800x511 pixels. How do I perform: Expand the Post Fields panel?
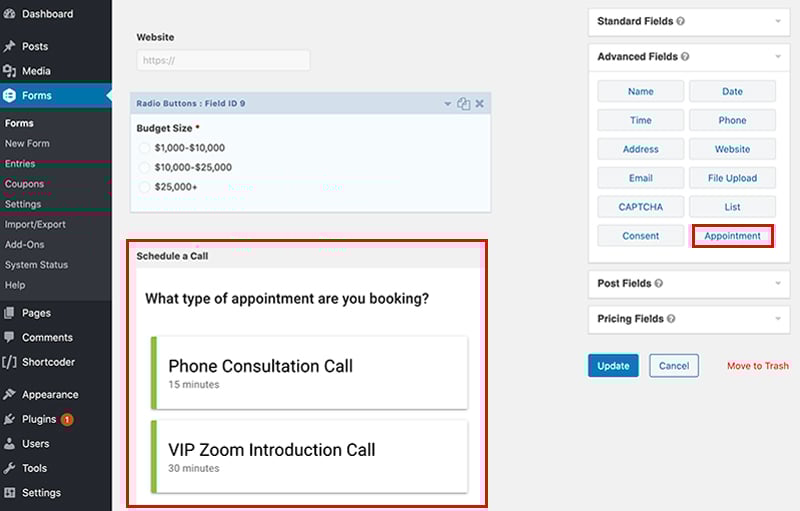click(778, 283)
